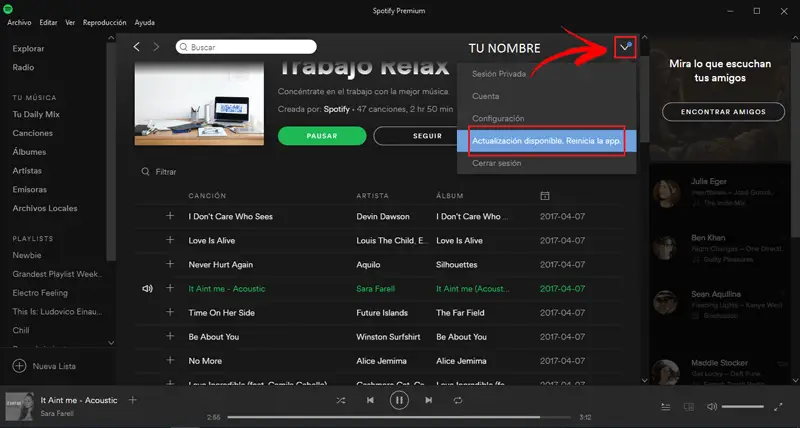800x428 pixels.
Task: Click Actualización disponible. Reinicia la app.
Action: point(546,141)
